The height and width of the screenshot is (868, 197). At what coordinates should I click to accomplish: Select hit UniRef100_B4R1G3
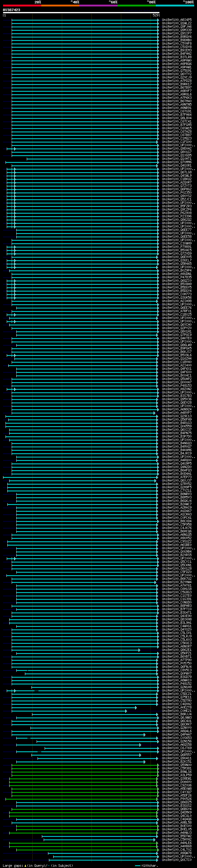(176, 423)
